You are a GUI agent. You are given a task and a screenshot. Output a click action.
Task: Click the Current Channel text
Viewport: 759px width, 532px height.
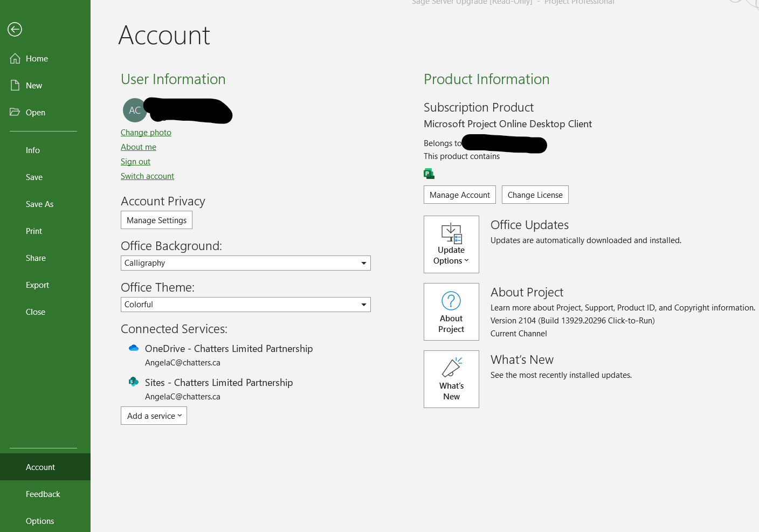coord(519,334)
